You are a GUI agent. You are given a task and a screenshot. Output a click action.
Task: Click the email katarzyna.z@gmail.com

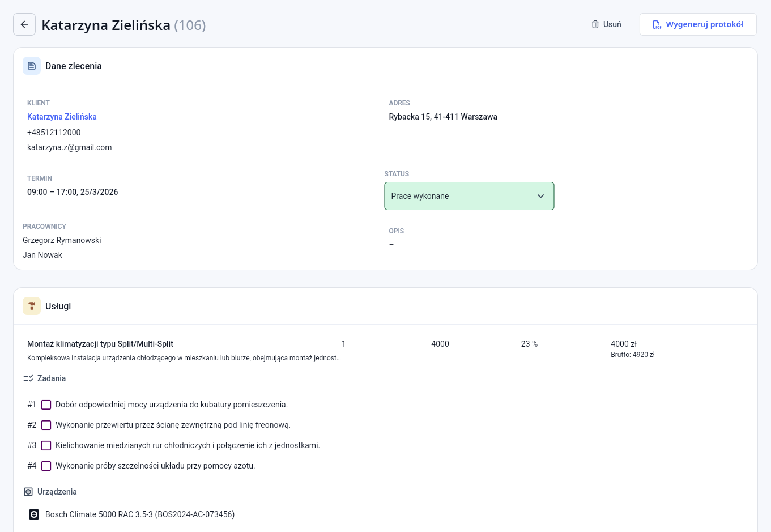[69, 147]
